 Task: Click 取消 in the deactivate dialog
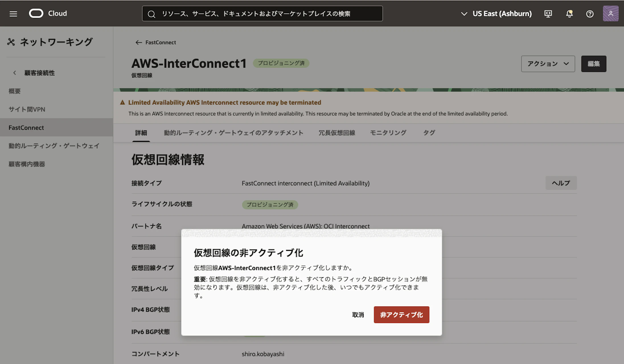coord(358,315)
